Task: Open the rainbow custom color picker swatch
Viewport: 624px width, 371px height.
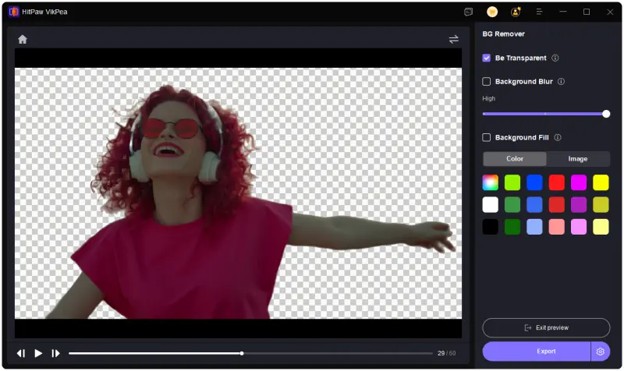Action: 490,183
